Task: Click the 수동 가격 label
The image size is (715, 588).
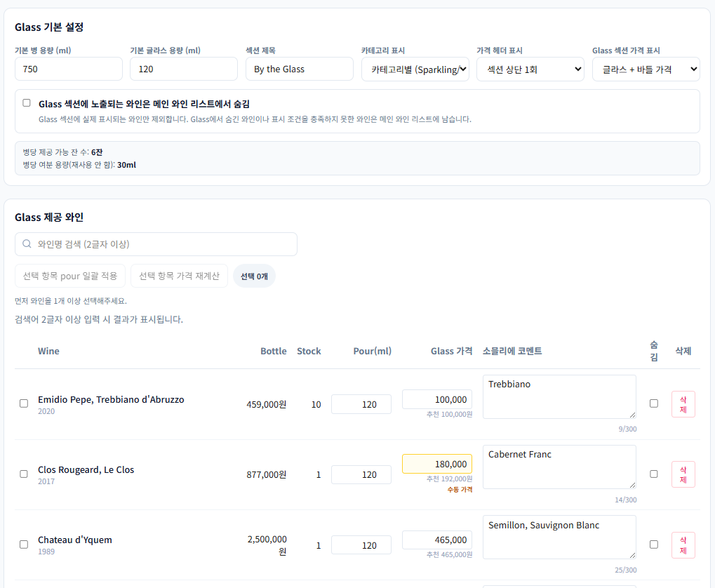Action: coord(460,490)
